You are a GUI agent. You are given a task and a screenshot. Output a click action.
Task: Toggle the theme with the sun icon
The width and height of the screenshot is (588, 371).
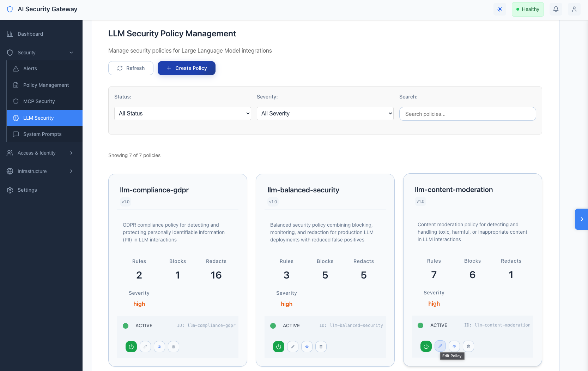[x=500, y=9]
